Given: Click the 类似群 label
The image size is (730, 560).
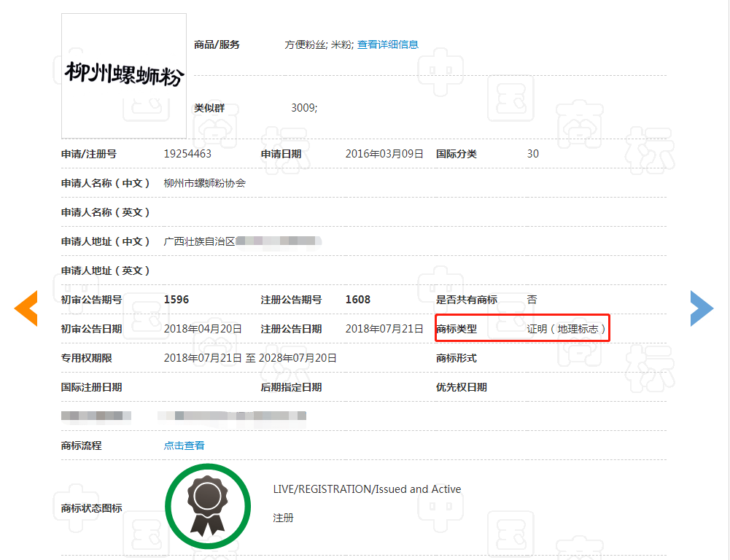Looking at the screenshot, I should tap(209, 108).
